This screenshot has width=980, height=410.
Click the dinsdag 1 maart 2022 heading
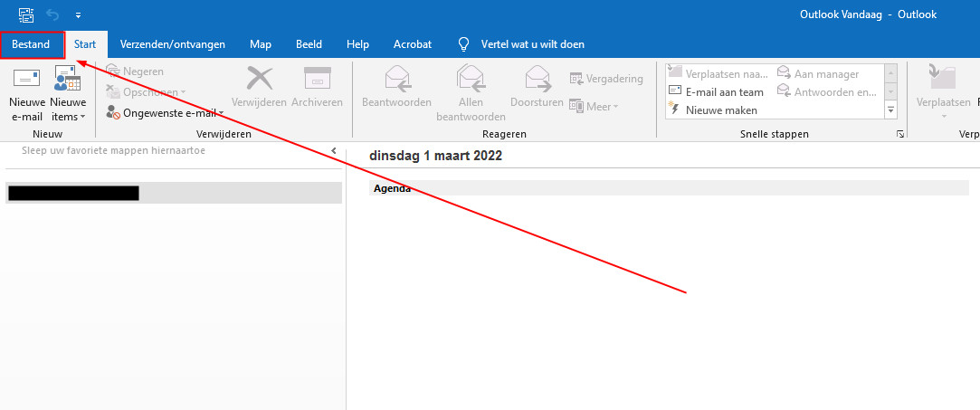click(x=435, y=157)
